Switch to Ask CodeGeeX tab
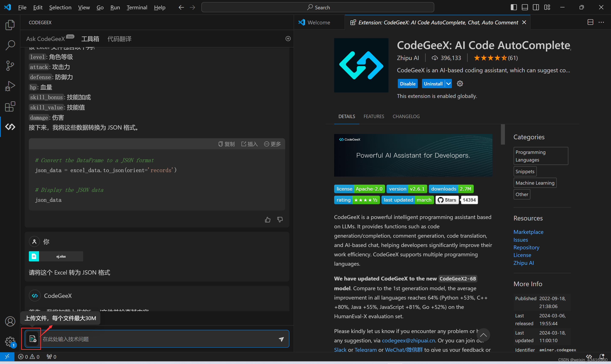 pos(46,39)
